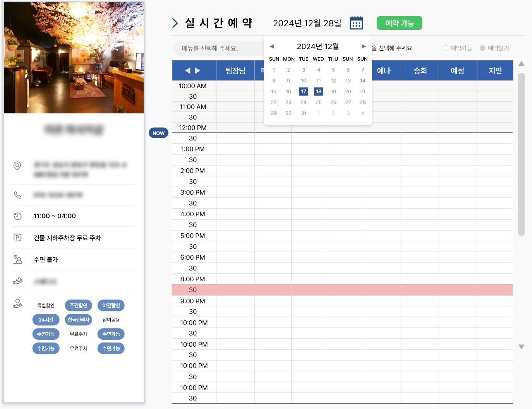Click the location pin icon
The image size is (532, 409).
click(x=17, y=166)
